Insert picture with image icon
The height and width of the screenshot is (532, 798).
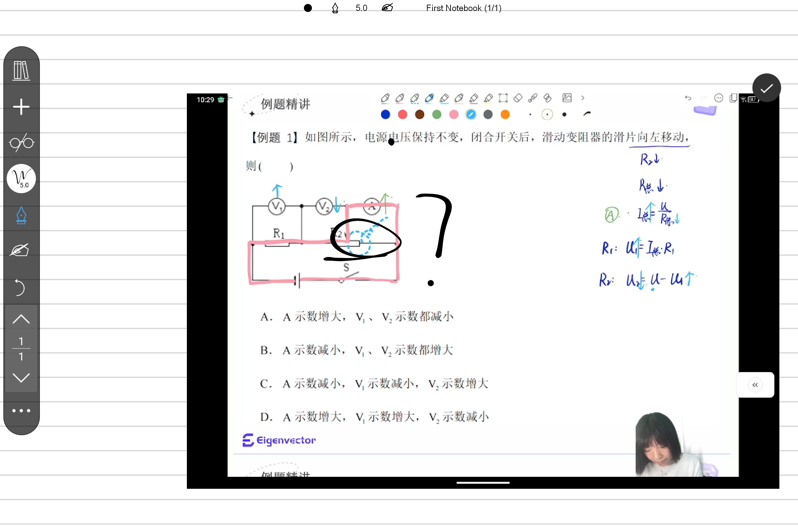click(567, 98)
